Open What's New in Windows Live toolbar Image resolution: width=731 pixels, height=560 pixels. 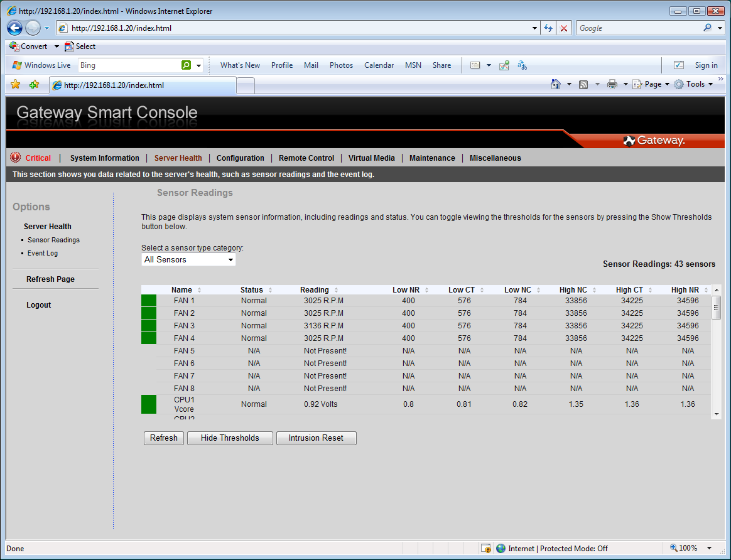(240, 65)
